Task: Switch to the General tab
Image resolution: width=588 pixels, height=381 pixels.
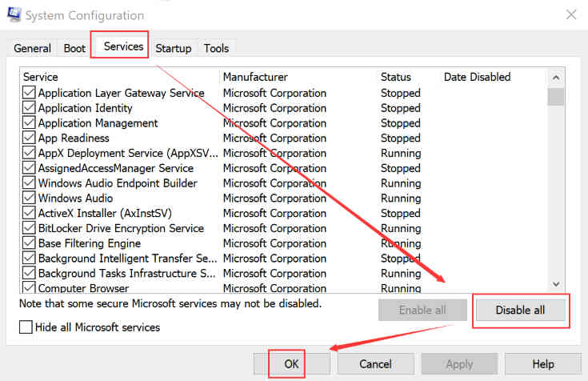Action: 33,48
